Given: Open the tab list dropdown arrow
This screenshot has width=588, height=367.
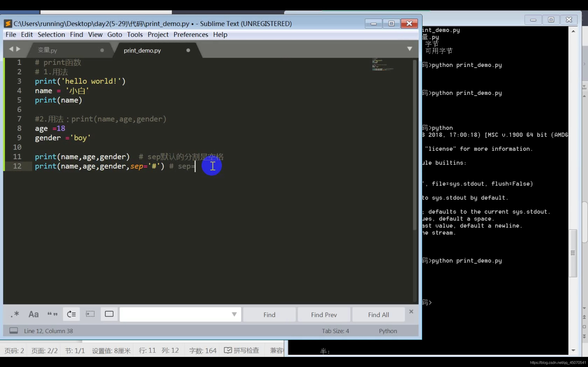Looking at the screenshot, I should pyautogui.click(x=410, y=49).
